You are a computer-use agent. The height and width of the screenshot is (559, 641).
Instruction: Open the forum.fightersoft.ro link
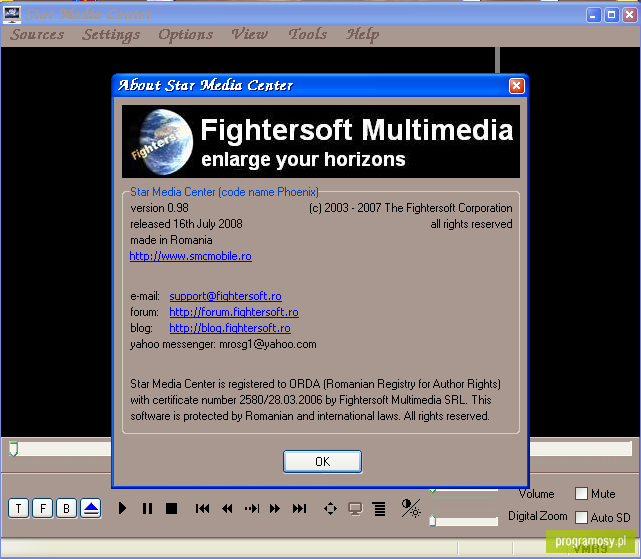(x=234, y=312)
